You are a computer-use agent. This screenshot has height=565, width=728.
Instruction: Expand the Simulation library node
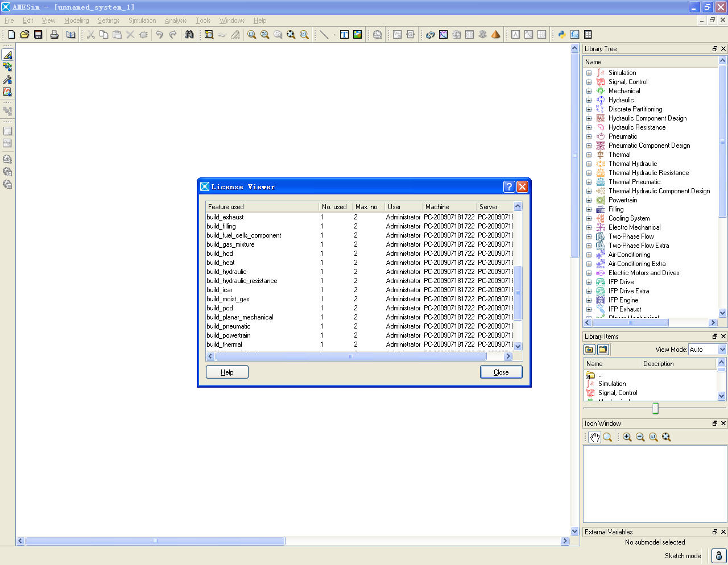click(589, 73)
